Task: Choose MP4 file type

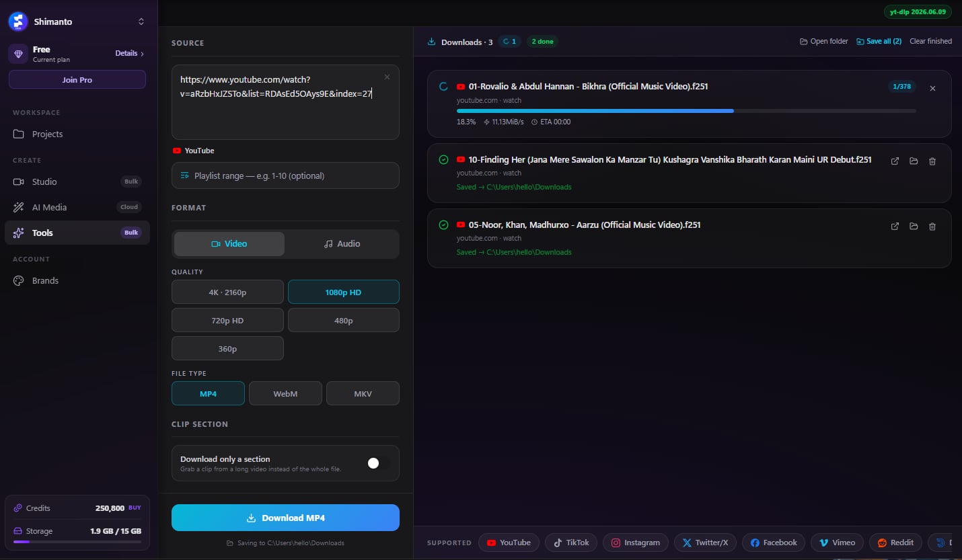Action: (x=208, y=393)
